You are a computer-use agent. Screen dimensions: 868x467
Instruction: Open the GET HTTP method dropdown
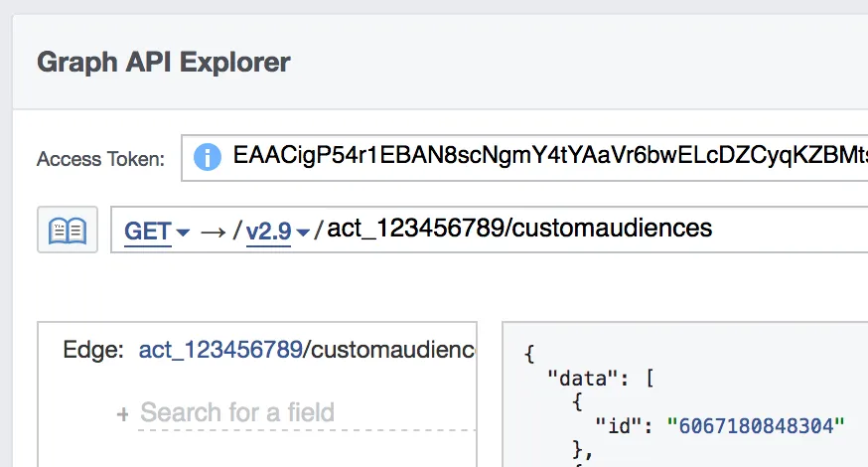(149, 231)
